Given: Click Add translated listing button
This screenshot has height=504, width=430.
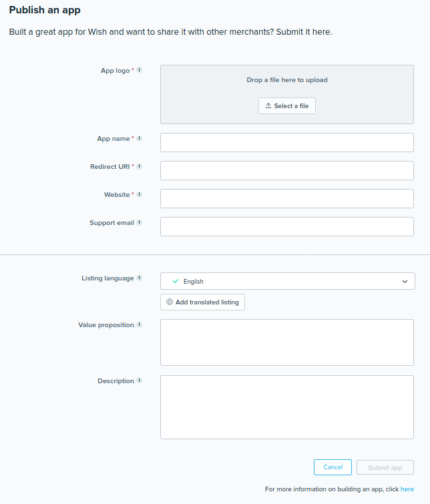Looking at the screenshot, I should pos(203,302).
